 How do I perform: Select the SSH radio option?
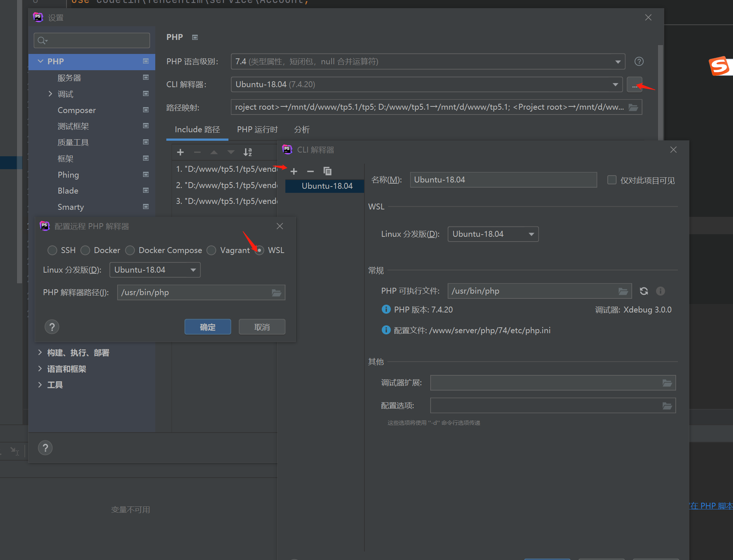click(52, 250)
